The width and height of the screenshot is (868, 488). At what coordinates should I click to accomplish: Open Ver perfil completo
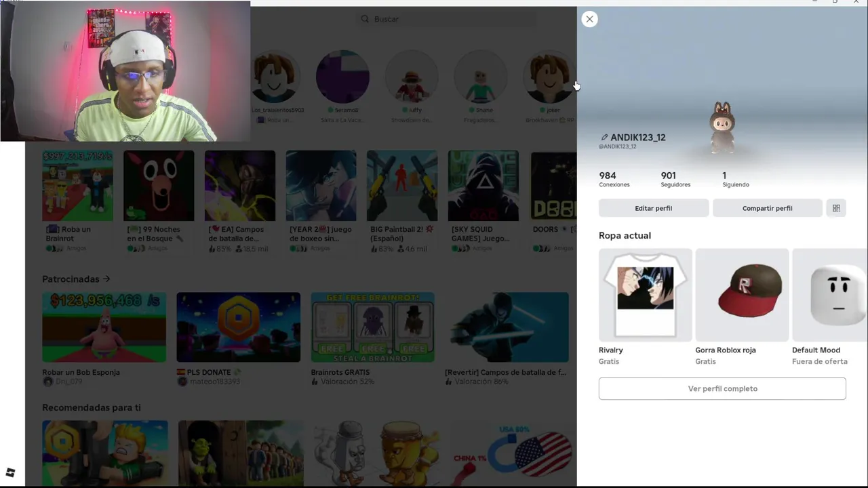point(722,388)
